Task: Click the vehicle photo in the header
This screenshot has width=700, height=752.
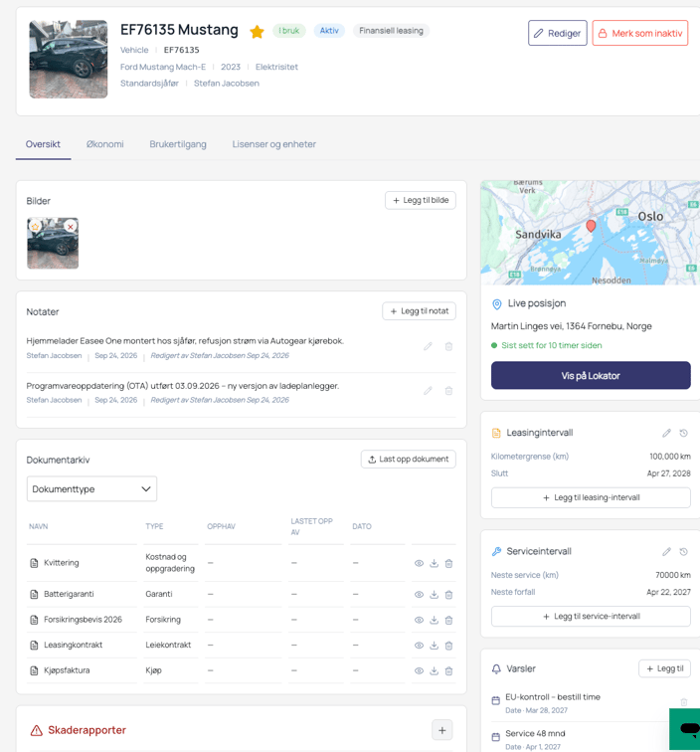Action: tap(69, 59)
